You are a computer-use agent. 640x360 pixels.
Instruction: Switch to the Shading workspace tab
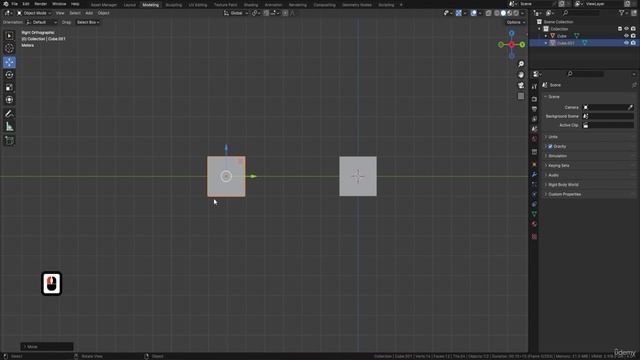[251, 5]
